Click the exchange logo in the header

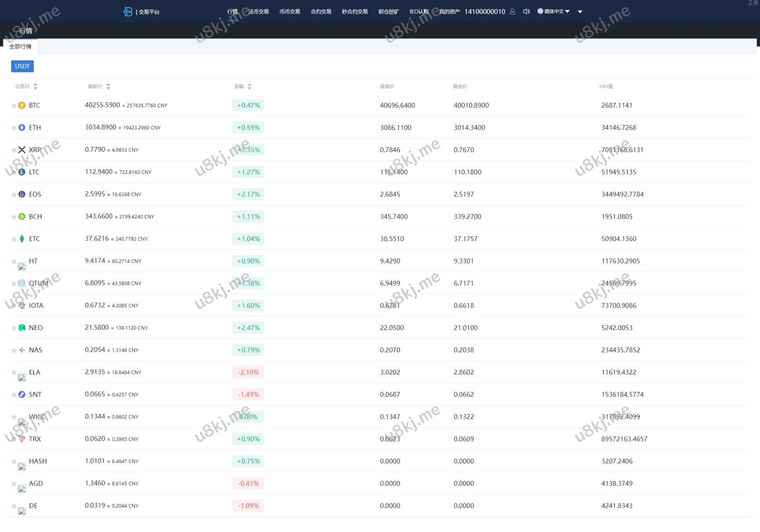pos(128,12)
